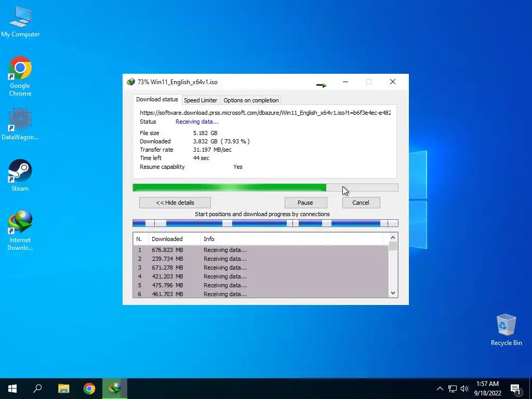Open taskbar search magnifier

[x=37, y=389]
